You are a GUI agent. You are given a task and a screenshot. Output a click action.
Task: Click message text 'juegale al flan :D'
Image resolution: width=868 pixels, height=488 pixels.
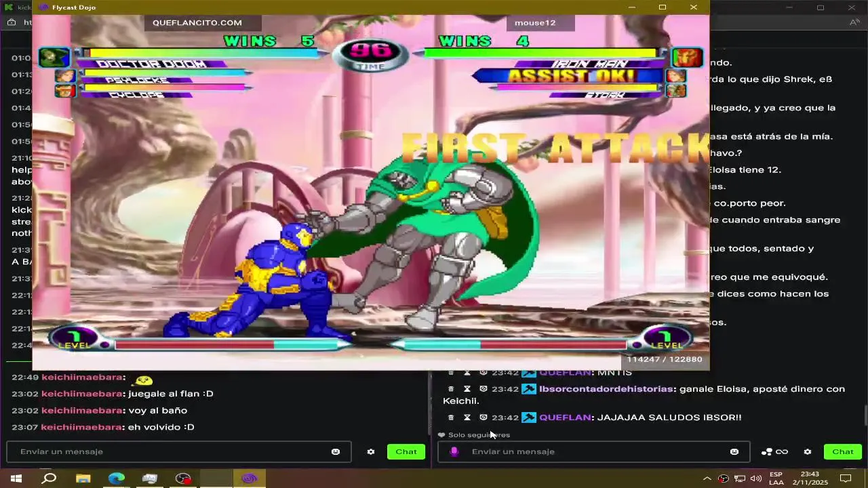click(171, 394)
